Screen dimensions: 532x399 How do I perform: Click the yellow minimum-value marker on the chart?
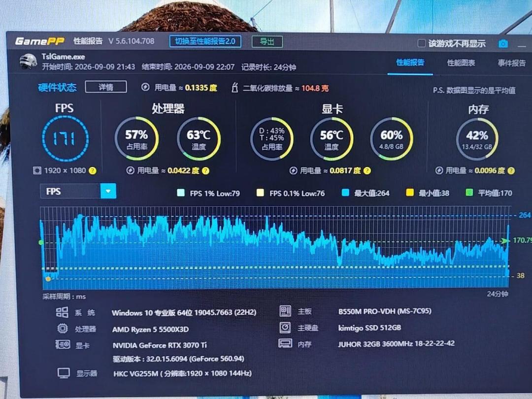48,279
